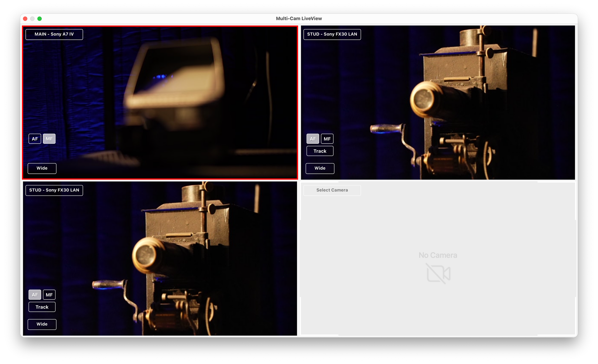The image size is (598, 364).
Task: Click the crossed-out camera icon
Action: point(438,273)
